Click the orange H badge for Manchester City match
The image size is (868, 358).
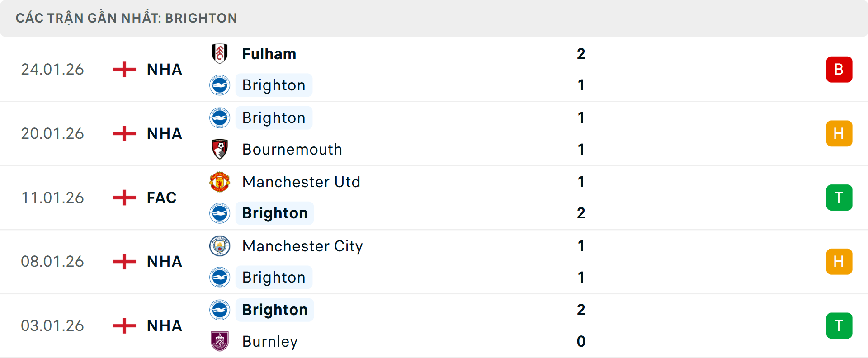(x=839, y=262)
